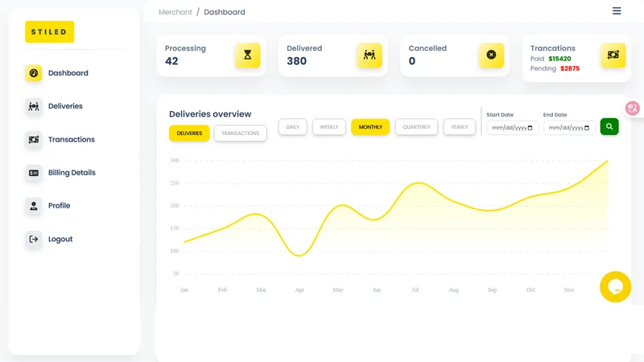This screenshot has height=362, width=644.
Task: Click the Logout arrow icon
Action: pos(34,239)
